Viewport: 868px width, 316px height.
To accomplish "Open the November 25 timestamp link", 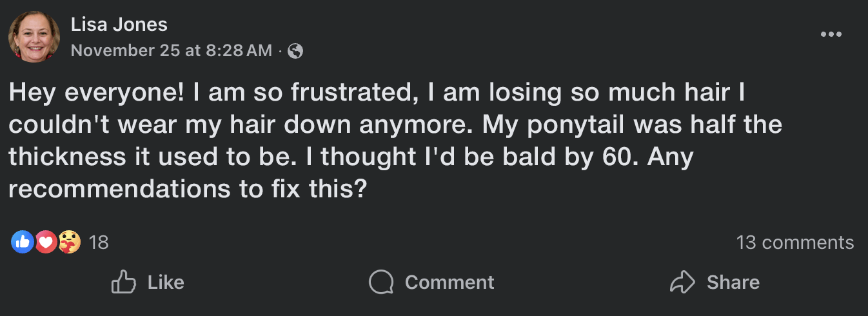I will pos(171,51).
